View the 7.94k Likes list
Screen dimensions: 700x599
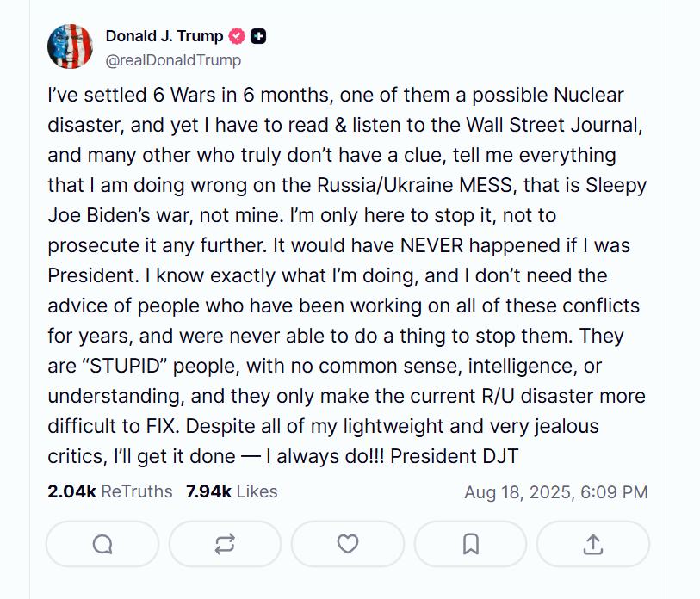pos(232,491)
